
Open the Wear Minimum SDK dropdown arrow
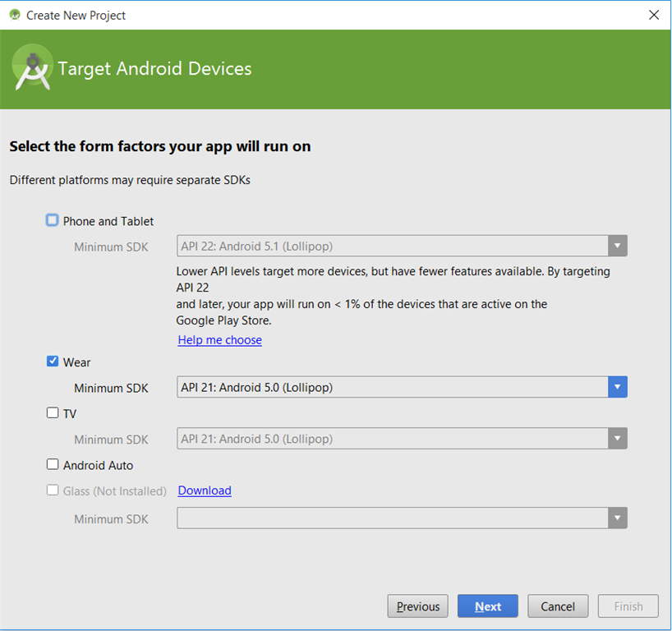click(618, 387)
